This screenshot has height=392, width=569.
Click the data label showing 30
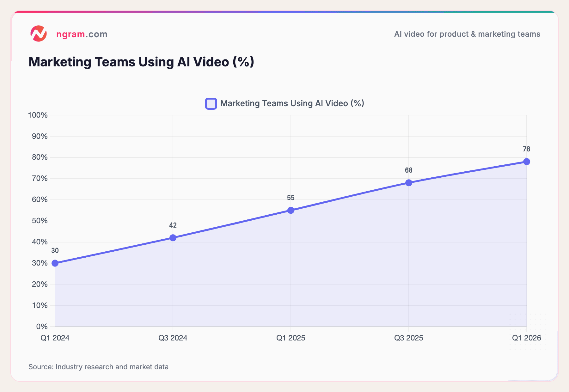tap(55, 251)
